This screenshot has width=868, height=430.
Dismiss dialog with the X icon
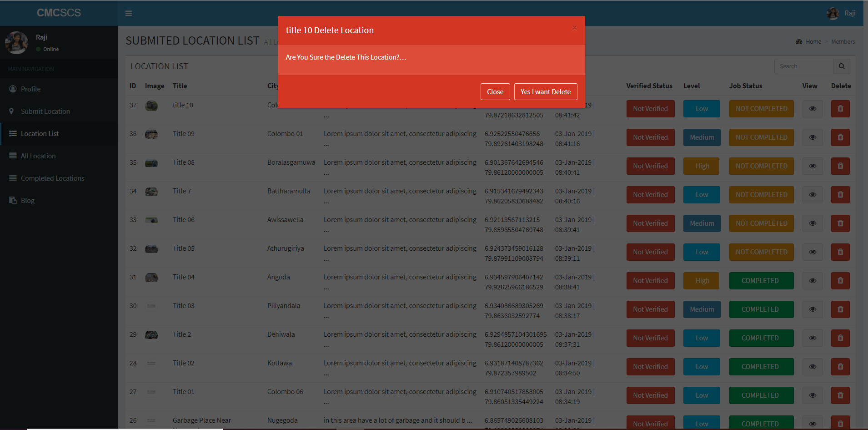574,28
